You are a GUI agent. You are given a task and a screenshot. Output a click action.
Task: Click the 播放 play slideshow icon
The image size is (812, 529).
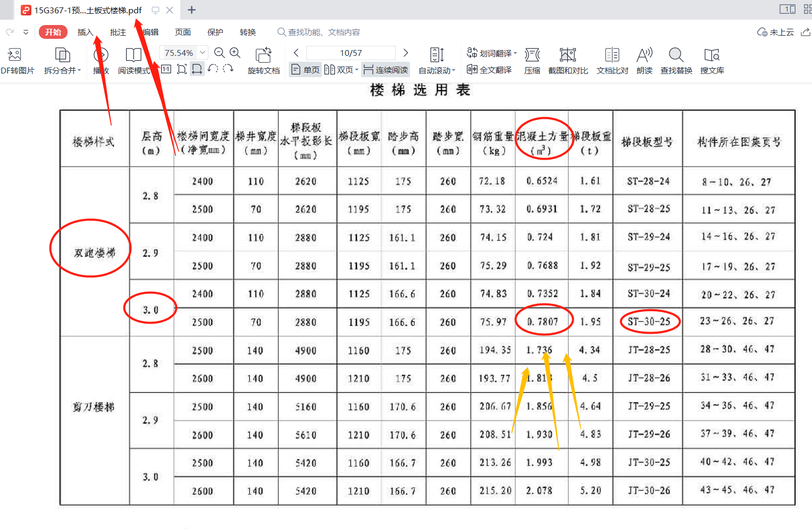101,54
